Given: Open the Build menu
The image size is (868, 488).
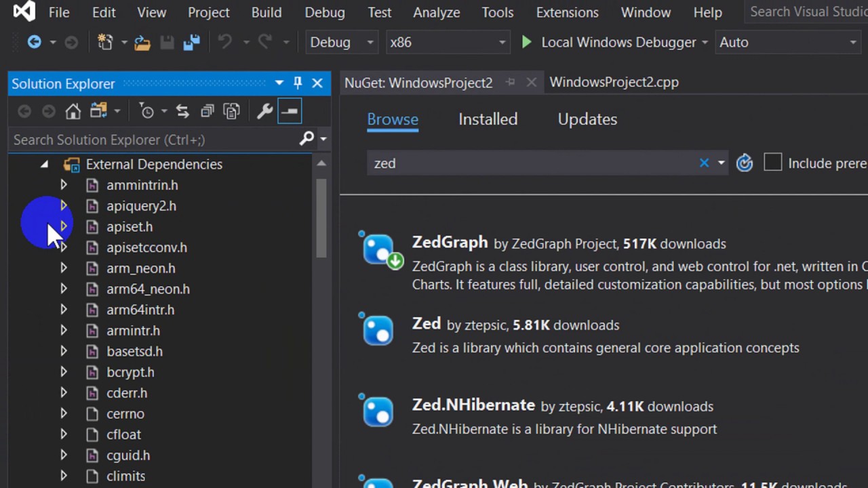Looking at the screenshot, I should click(267, 12).
